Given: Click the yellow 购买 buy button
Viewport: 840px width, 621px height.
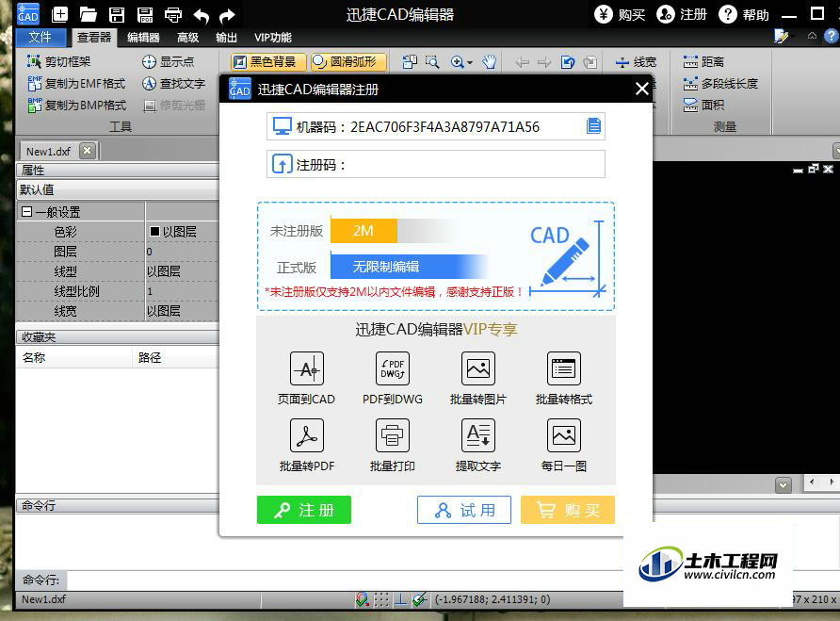Looking at the screenshot, I should (567, 510).
